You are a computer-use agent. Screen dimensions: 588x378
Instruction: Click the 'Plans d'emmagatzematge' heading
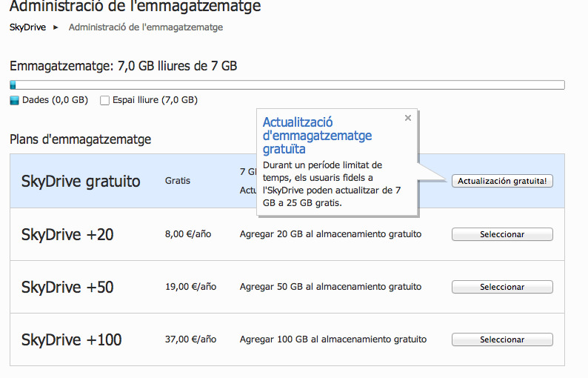coord(80,139)
